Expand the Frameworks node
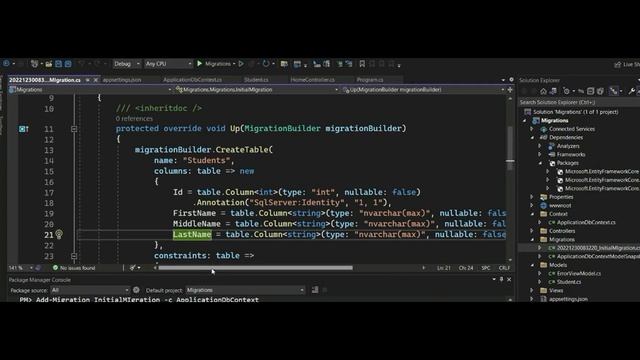Screen dimensions: 640x360 click(x=540, y=154)
